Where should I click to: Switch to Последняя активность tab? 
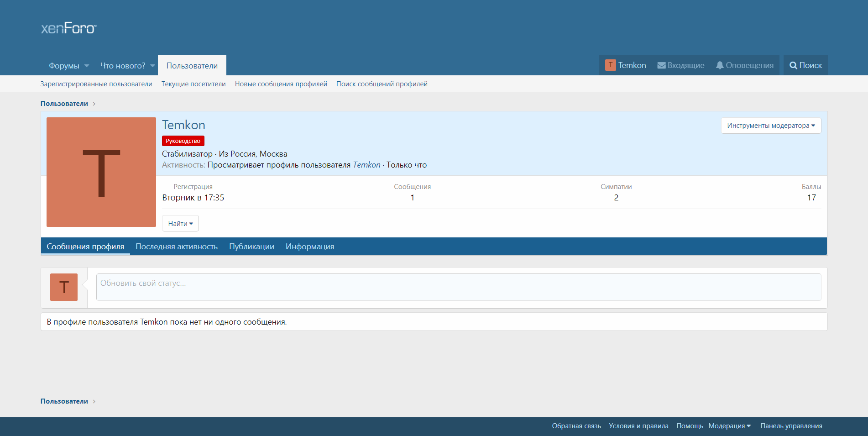[177, 247]
